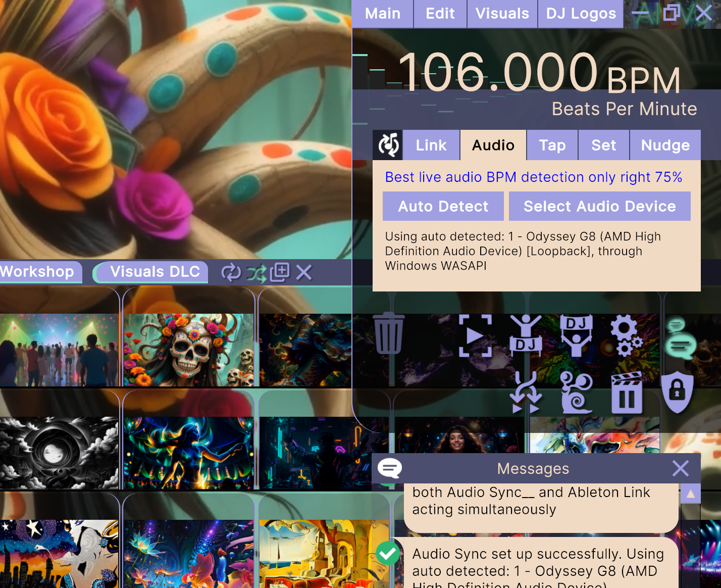Select the person holding DJ banner icon
Screen dimensions: 721x588
tap(577, 334)
